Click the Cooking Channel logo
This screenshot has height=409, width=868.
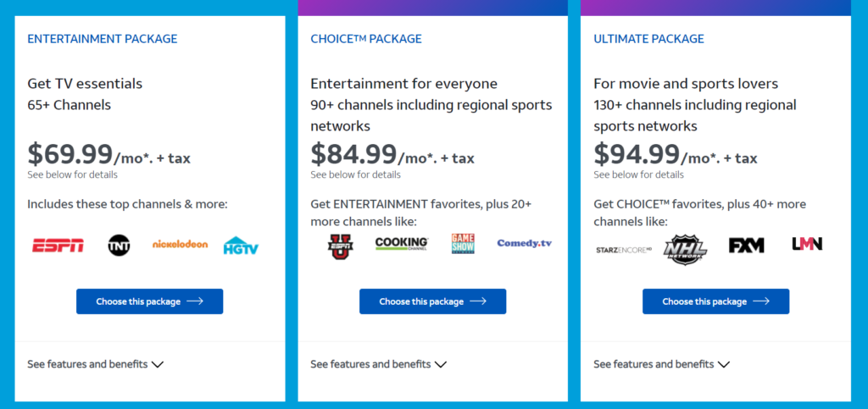(x=401, y=243)
